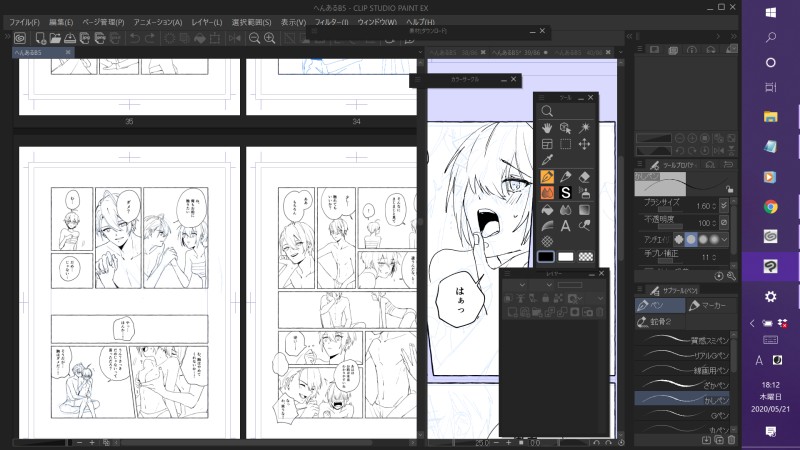800x450 pixels.
Task: Select the Tone pattern tool
Action: 547,241
